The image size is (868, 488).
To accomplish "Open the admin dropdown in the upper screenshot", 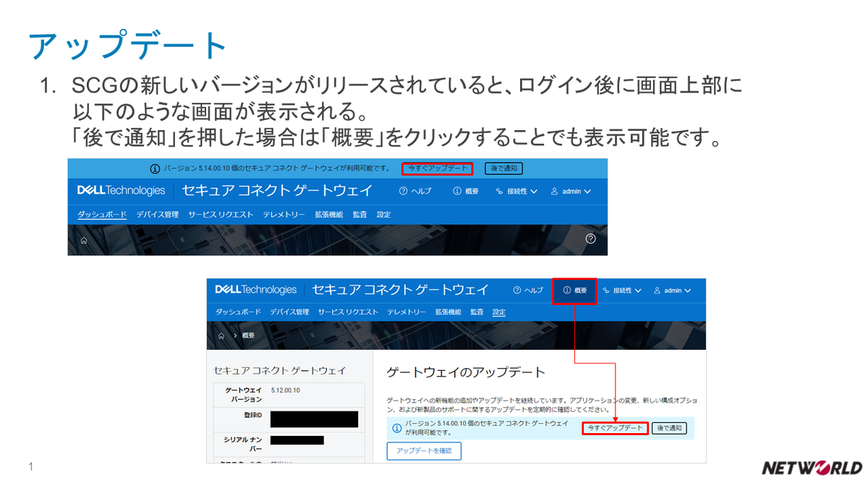I will tap(571, 192).
